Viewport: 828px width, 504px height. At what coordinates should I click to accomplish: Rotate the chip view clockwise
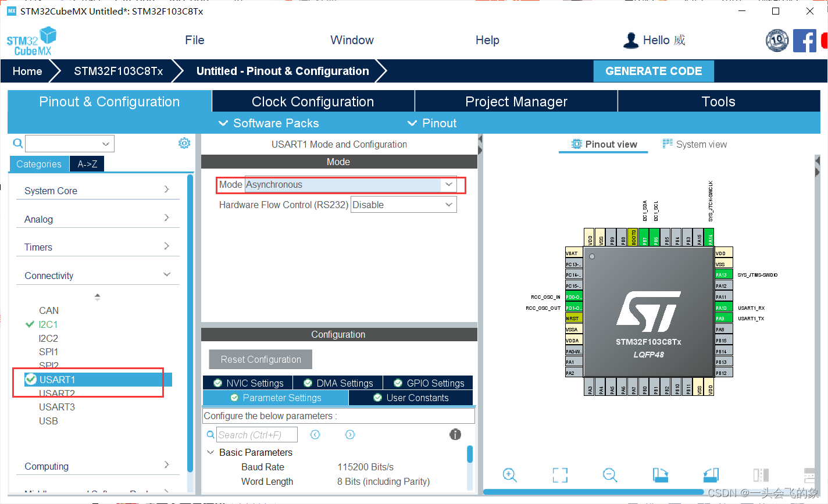pyautogui.click(x=660, y=475)
